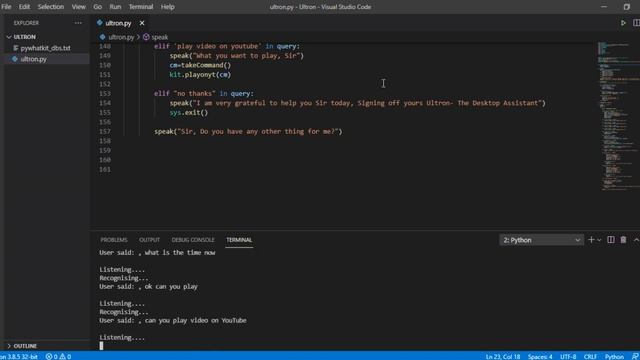This screenshot has width=640, height=360.
Task: Select ultron.py in the explorer tree
Action: pos(33,59)
